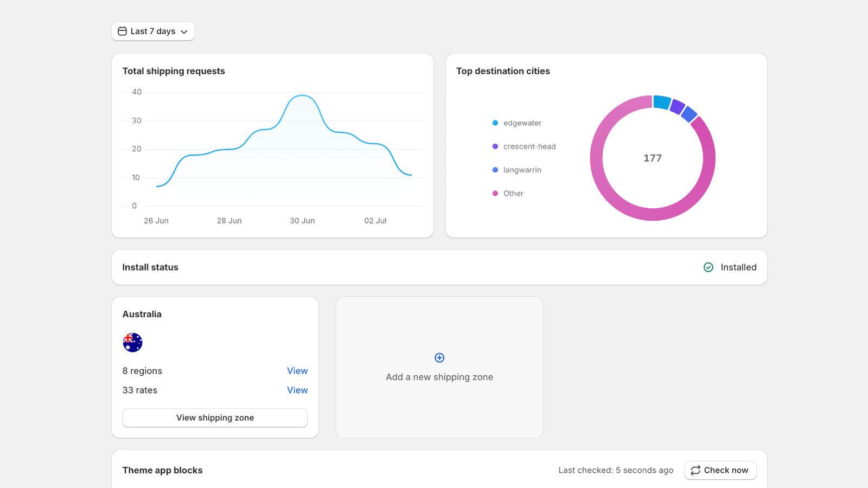Click the 02 Jul axis label
Screen dimensions: 868x488
pyautogui.click(x=375, y=221)
